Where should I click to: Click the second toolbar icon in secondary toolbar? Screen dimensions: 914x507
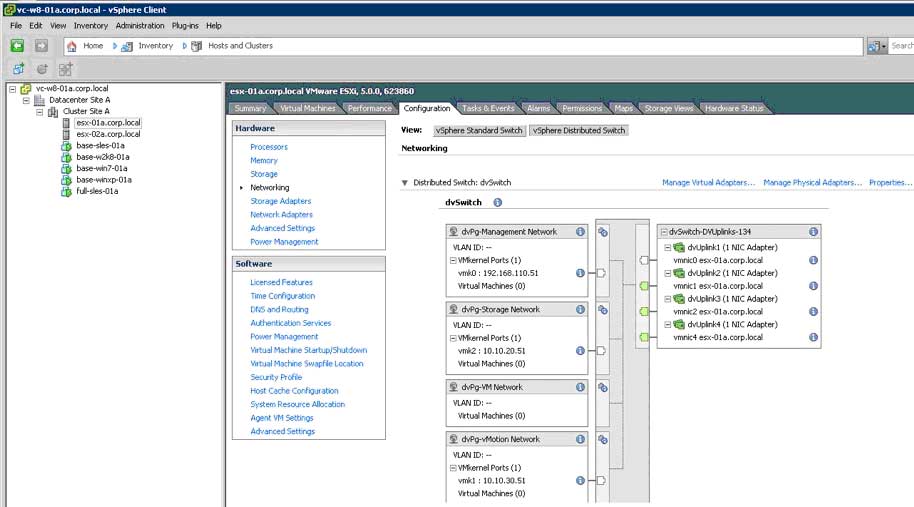point(42,69)
